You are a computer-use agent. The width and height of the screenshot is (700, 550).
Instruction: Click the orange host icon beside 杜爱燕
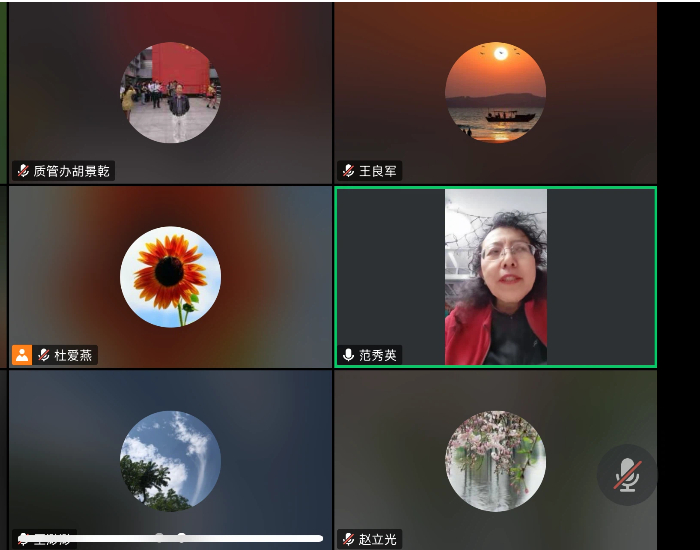[22, 355]
